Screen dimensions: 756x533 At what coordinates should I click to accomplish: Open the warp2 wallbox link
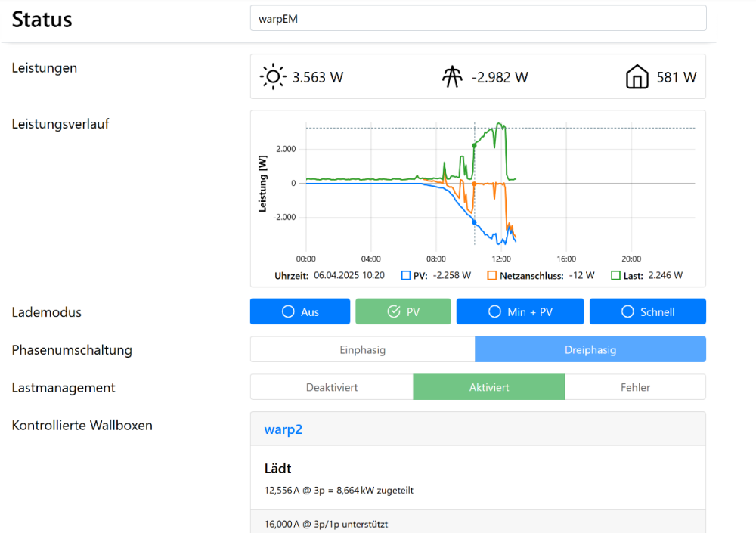283,429
